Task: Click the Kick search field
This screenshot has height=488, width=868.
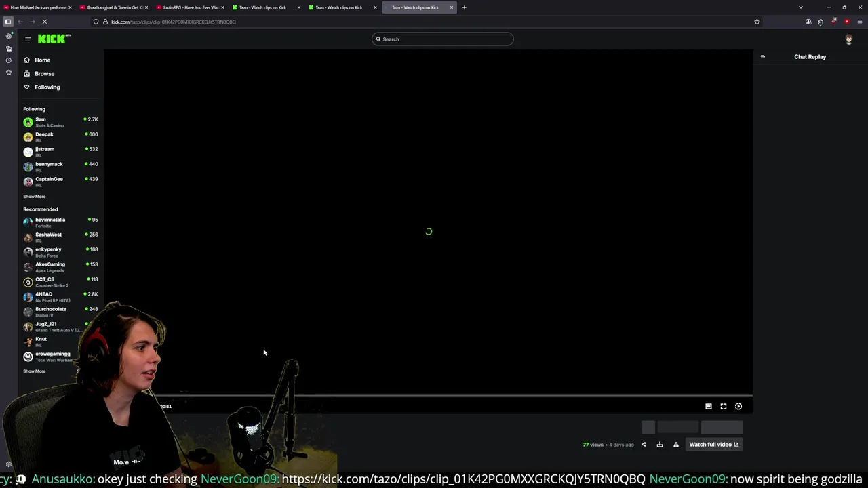Action: (x=443, y=39)
